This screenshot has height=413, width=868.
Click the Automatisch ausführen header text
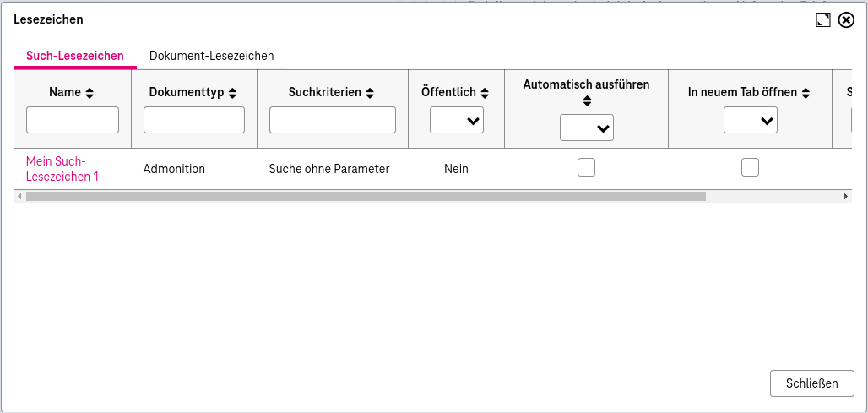[x=586, y=84]
